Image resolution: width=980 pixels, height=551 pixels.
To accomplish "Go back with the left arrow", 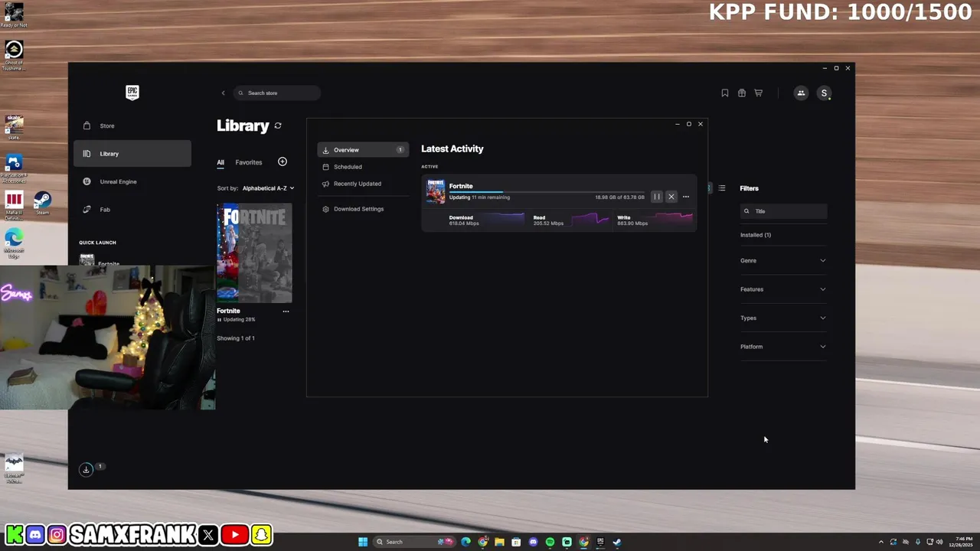I will (x=224, y=93).
